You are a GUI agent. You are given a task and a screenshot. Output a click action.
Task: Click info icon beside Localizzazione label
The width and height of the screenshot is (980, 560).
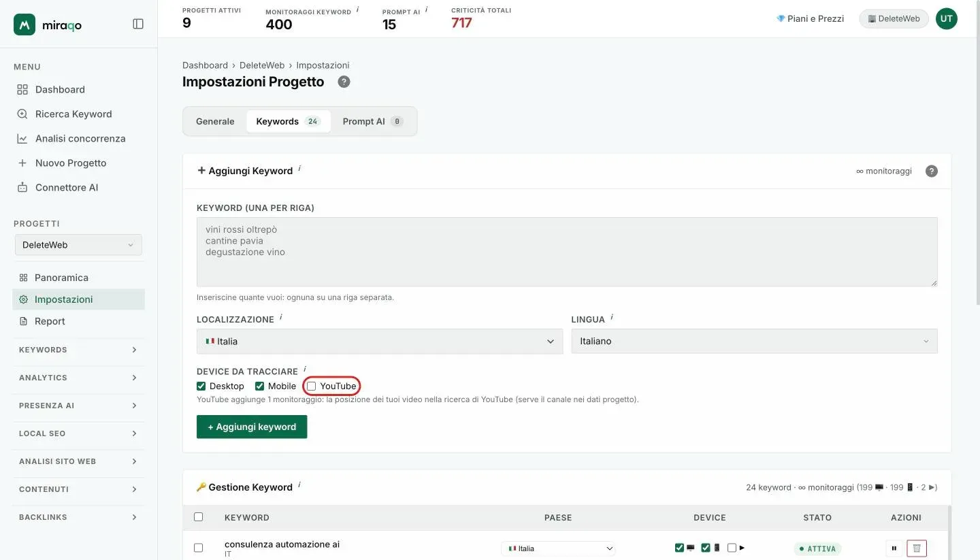pos(280,317)
